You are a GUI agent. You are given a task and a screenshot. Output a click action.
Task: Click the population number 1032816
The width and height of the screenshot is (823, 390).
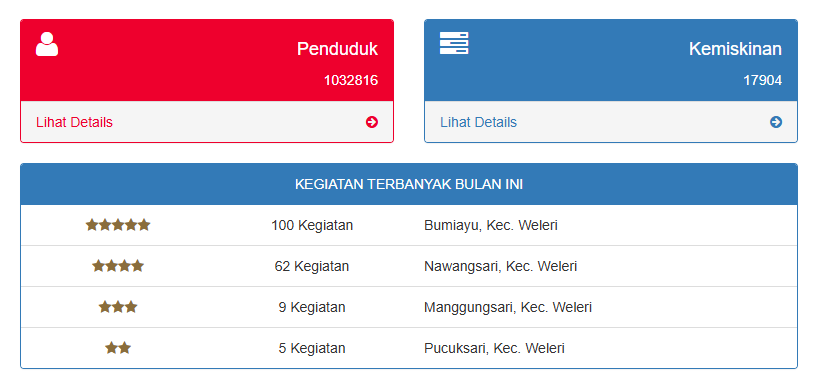(351, 80)
